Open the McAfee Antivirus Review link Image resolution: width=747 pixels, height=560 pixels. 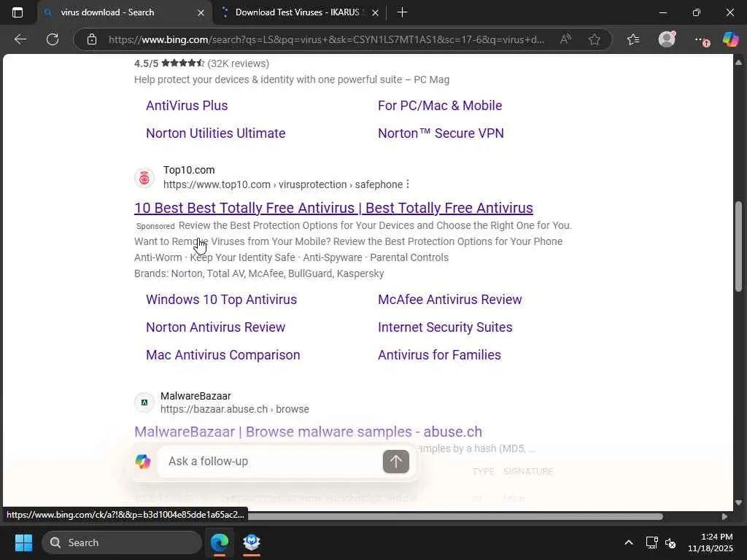point(449,300)
